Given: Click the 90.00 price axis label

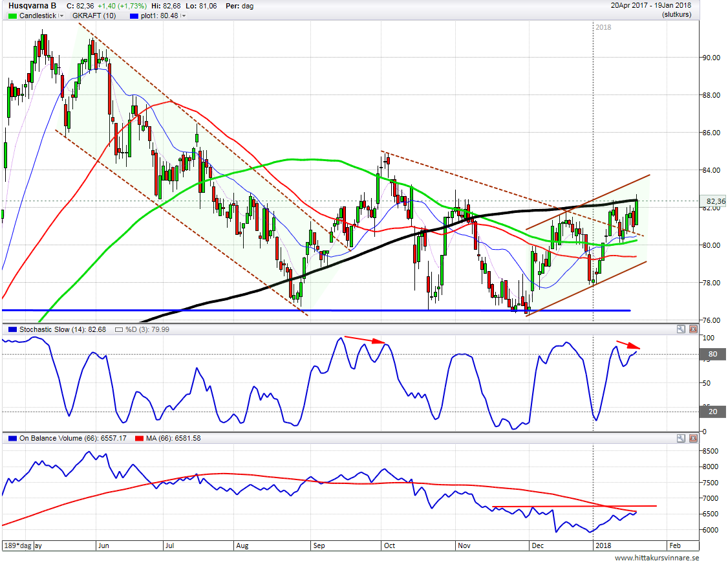Looking at the screenshot, I should (711, 58).
